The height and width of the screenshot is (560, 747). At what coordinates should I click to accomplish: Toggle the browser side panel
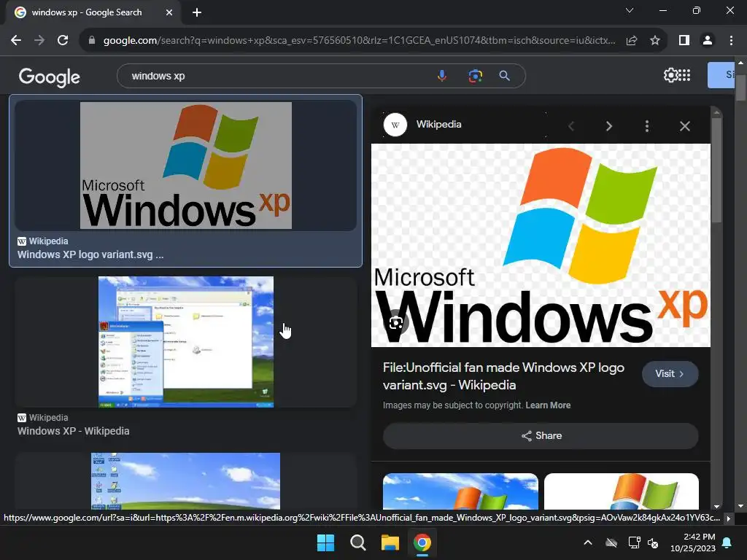684,41
